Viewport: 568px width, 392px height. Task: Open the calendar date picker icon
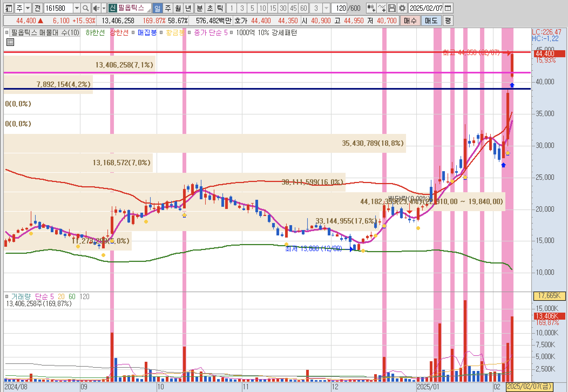pos(448,8)
